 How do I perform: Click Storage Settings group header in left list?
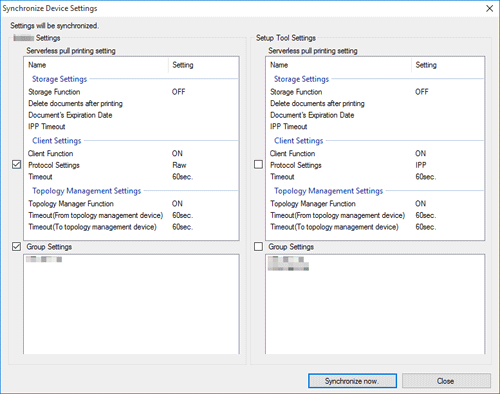click(59, 79)
